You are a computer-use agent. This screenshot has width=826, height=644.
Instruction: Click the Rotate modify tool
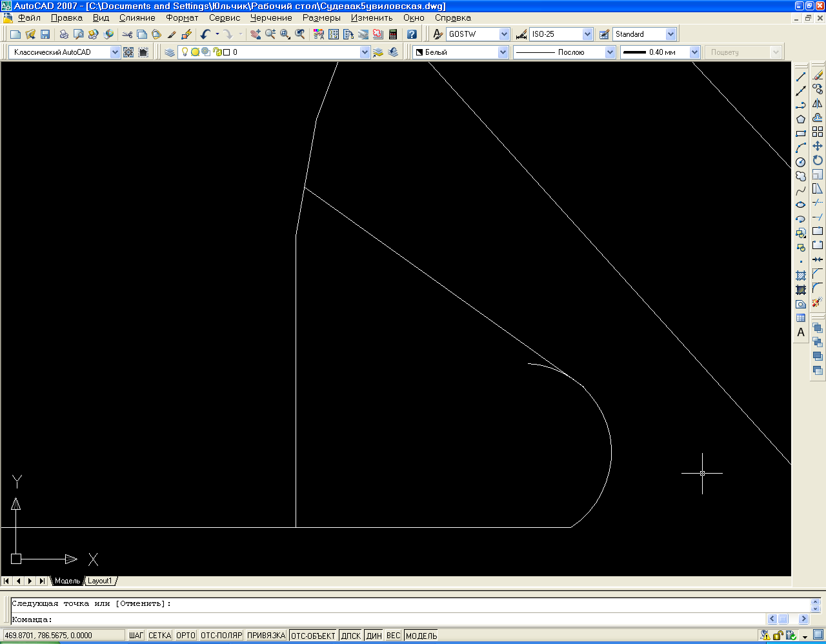pos(818,160)
